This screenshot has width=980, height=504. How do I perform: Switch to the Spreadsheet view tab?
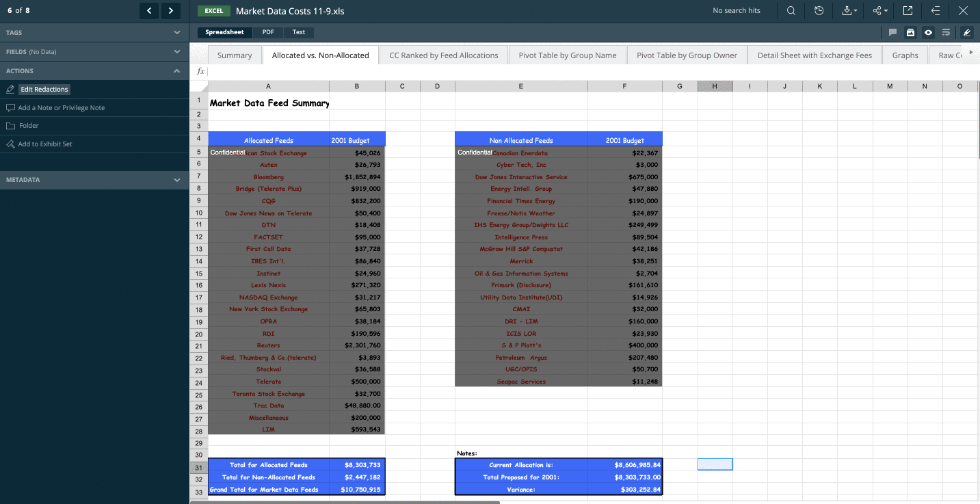(224, 32)
